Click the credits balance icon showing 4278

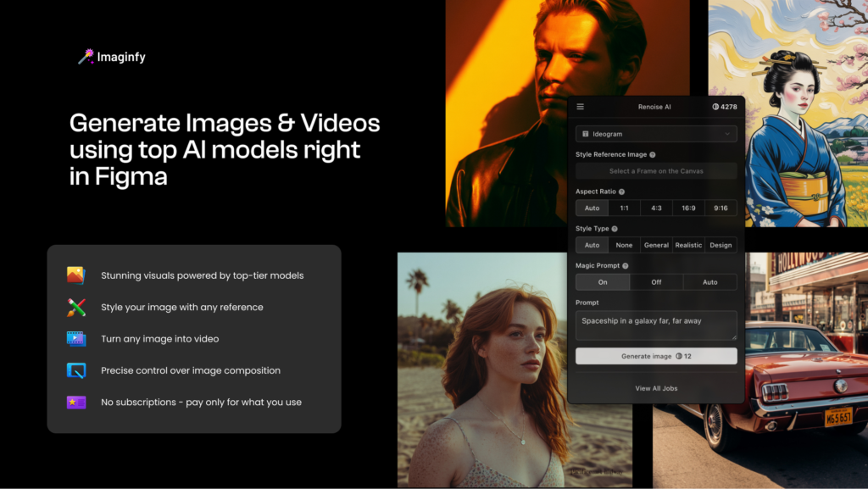pyautogui.click(x=715, y=107)
